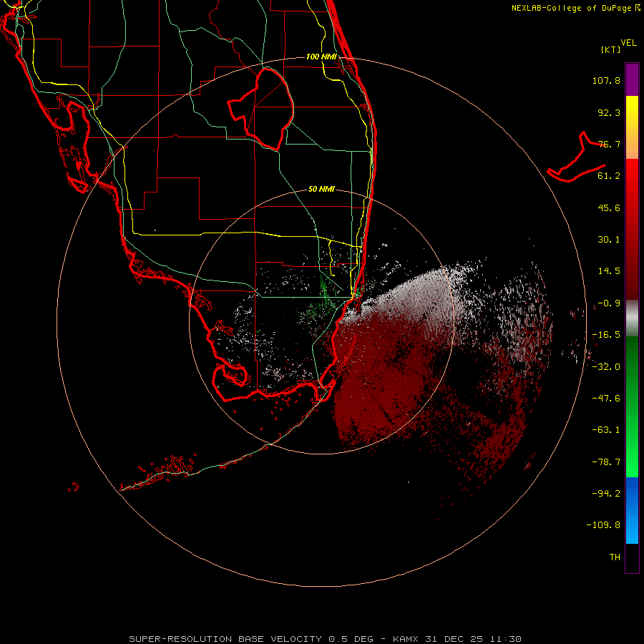Click the 76.7 legend value

click(609, 144)
